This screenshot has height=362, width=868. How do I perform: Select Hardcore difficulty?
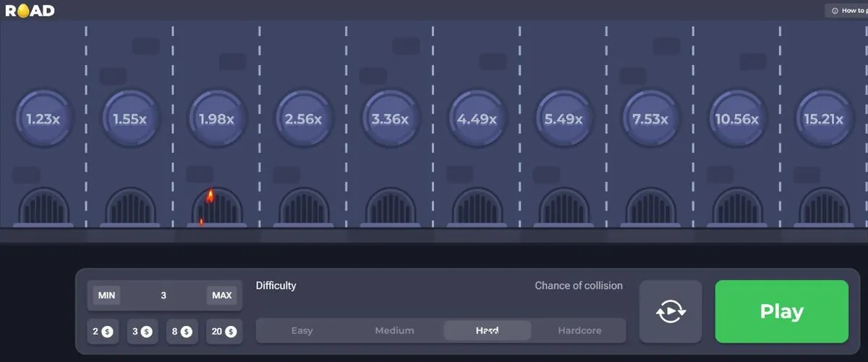point(579,331)
